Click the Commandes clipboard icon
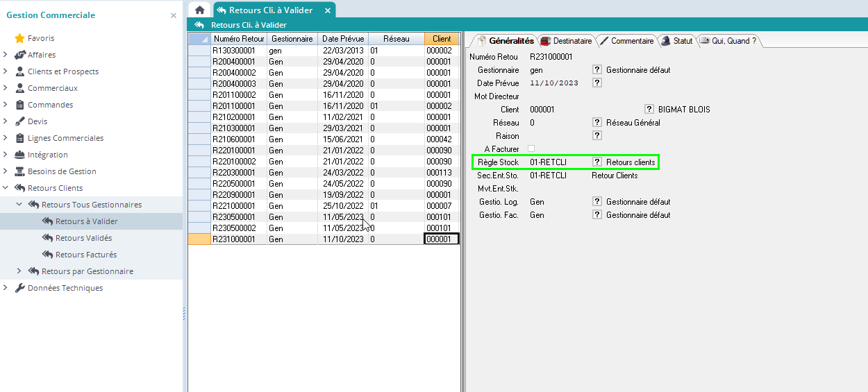The height and width of the screenshot is (392, 868). [x=19, y=105]
